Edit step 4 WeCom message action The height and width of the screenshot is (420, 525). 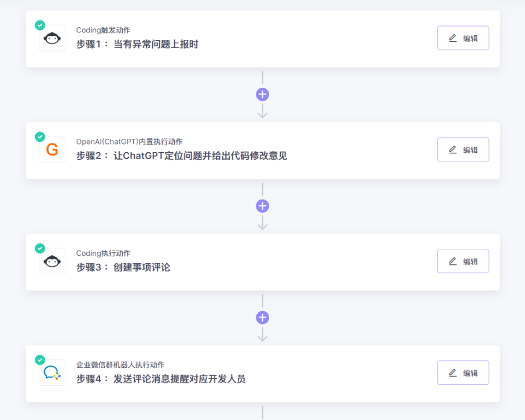(x=463, y=373)
